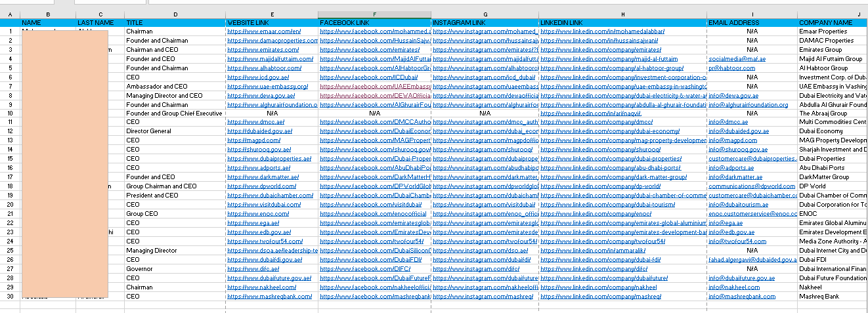Open the linkedin.com/company/enoc/ link
The image size is (868, 313).
596,213
